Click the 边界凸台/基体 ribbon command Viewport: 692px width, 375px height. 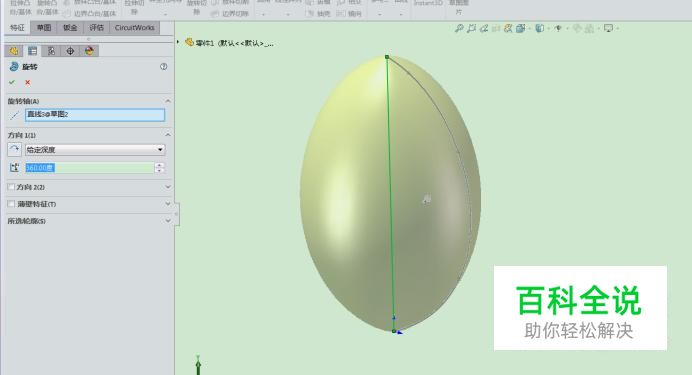pos(90,14)
